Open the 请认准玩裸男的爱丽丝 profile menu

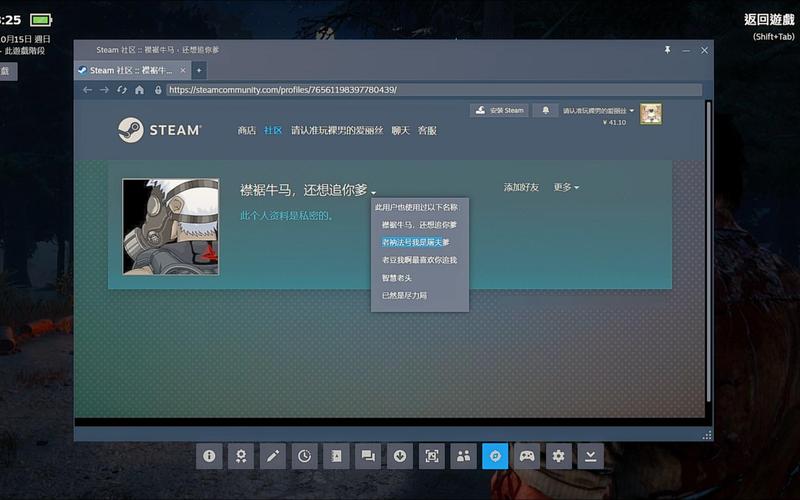tap(337, 131)
